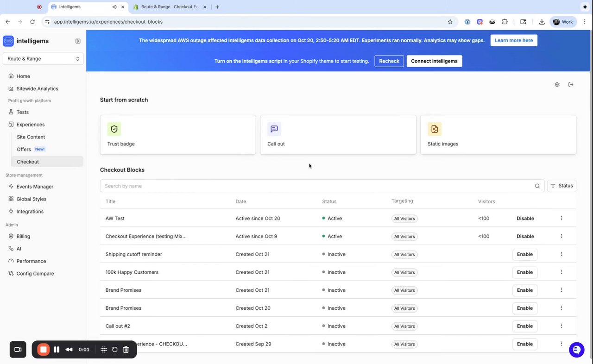593x364 pixels.
Task: Open Sitewide Analytics
Action: [37, 89]
